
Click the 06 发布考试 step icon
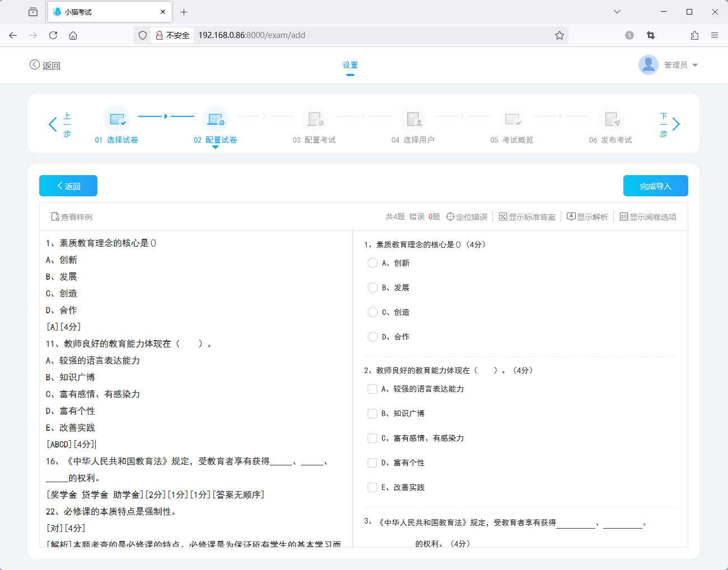611,120
